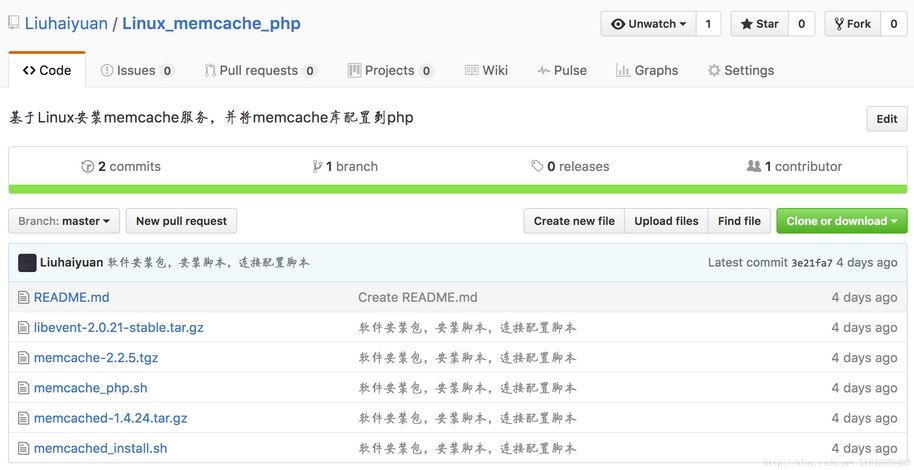This screenshot has width=914, height=470.
Task: Click the file icon beside libevent-2.0.21-stable.tar.gz
Action: click(23, 328)
